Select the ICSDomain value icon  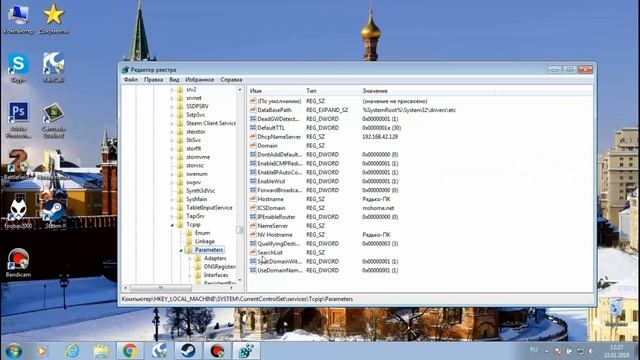253,208
